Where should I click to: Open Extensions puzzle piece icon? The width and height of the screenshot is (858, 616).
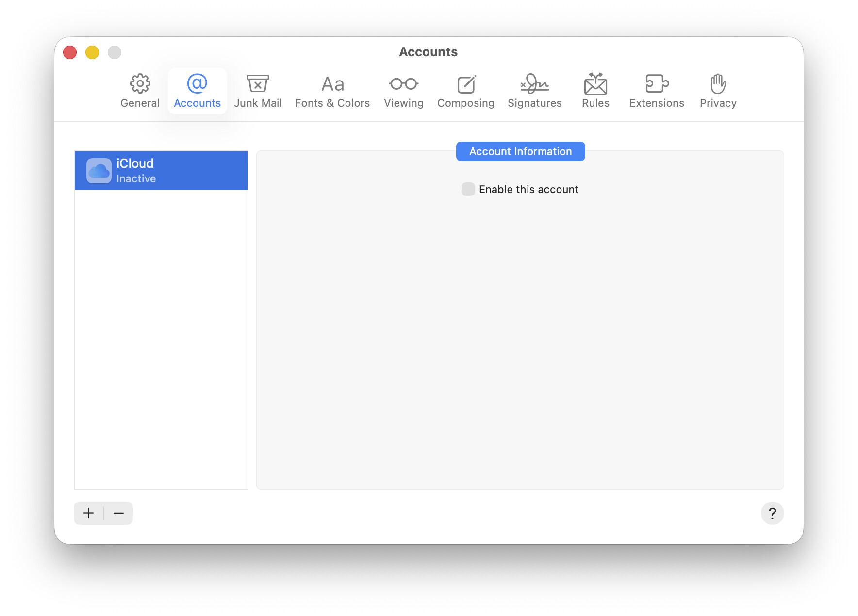click(657, 84)
